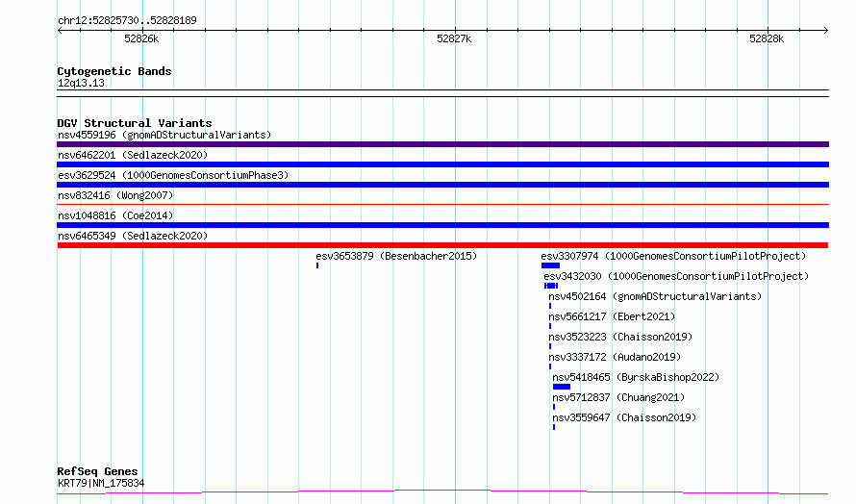Click the blue esv3307974 feature block
The width and height of the screenshot is (856, 504).
pyautogui.click(x=550, y=265)
